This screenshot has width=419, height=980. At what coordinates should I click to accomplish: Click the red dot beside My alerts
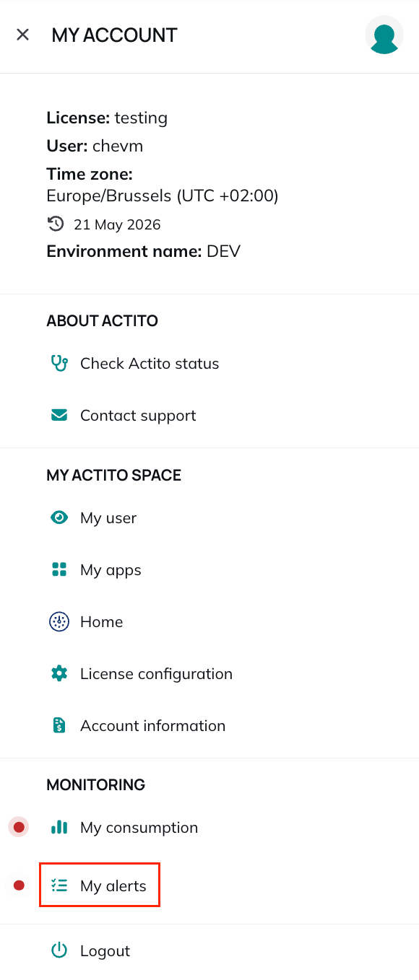tap(19, 885)
